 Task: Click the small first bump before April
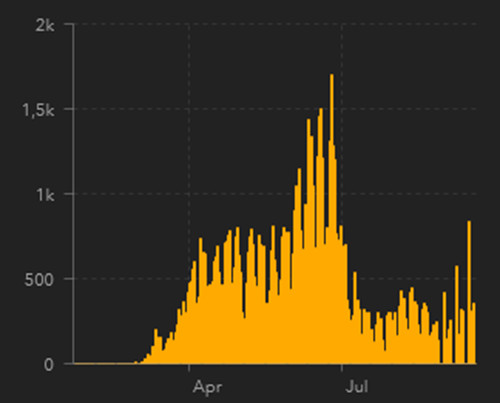point(156,346)
